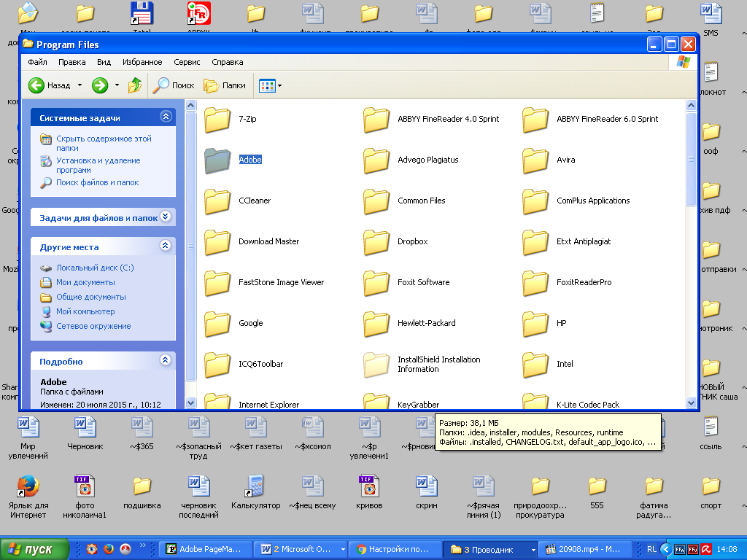Open the Microsoft Office taskbar group
Viewport: 747px width, 560px height.
301,550
